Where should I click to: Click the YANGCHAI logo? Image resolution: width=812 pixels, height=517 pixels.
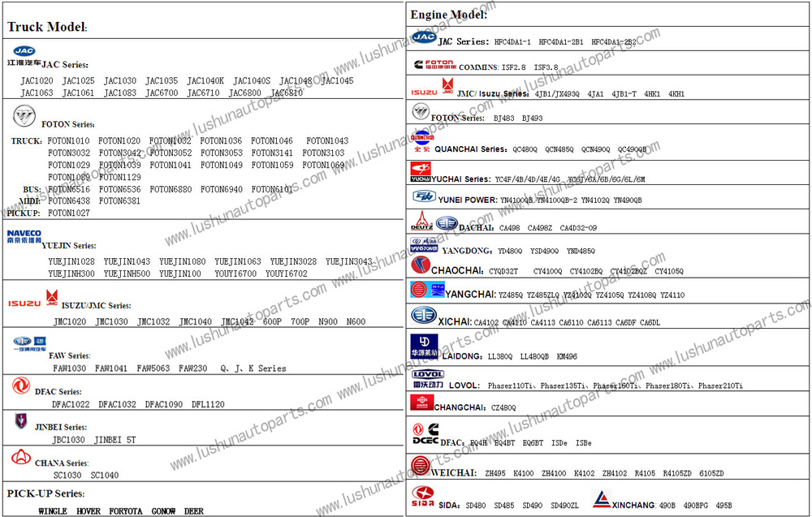click(427, 289)
